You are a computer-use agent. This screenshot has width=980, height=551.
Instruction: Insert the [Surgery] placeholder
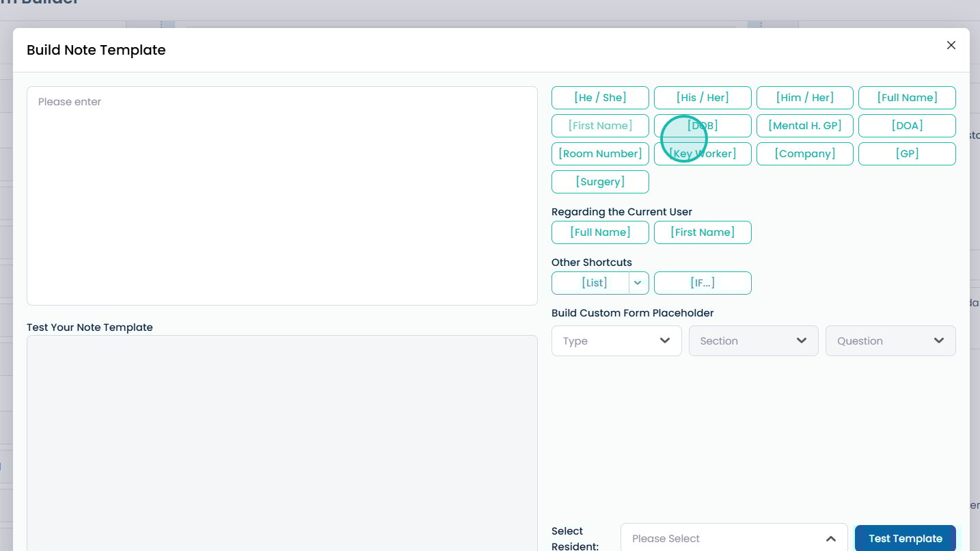tap(600, 182)
